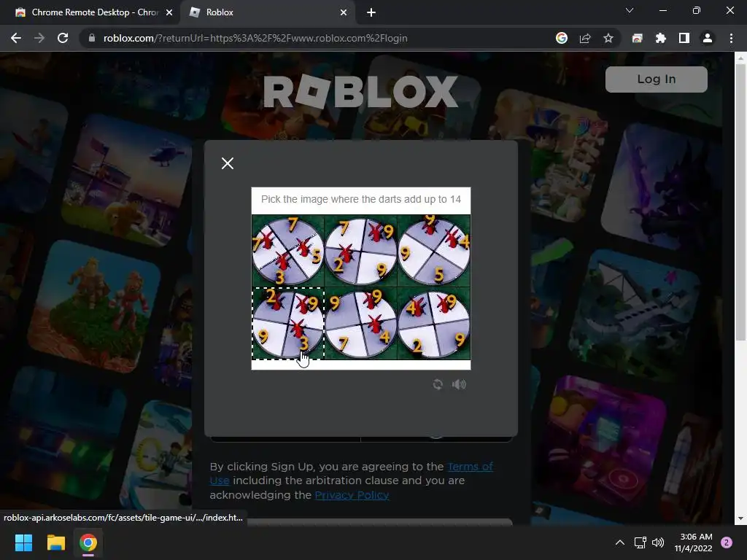Pick the dartboard image with 7, 9, 2, 9
The width and height of the screenshot is (747, 560).
coord(360,251)
